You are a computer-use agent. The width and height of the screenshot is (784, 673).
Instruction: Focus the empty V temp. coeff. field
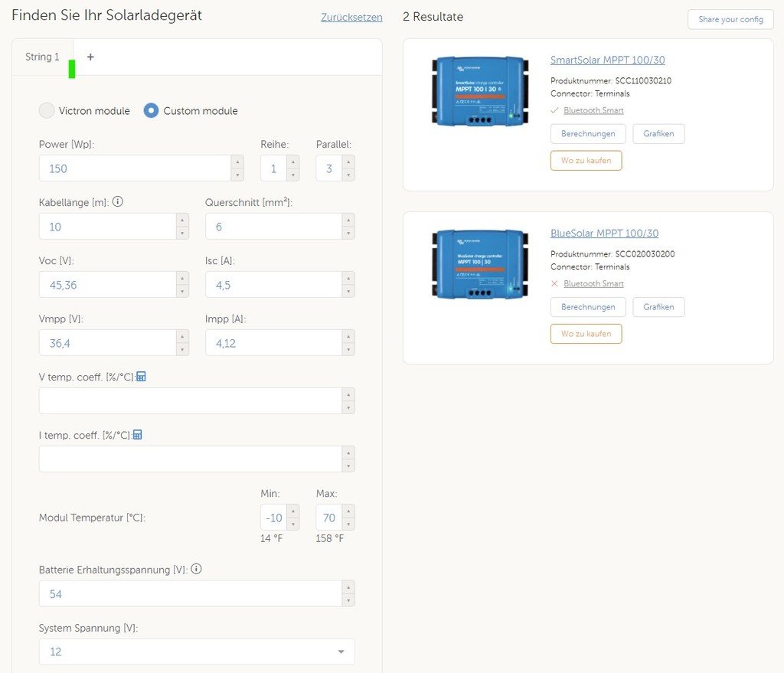pos(191,400)
